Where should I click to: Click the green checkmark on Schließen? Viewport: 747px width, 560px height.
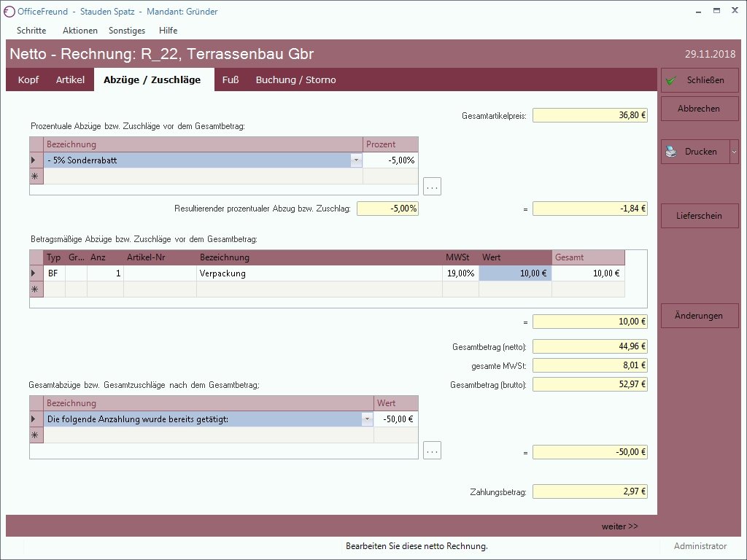click(671, 80)
